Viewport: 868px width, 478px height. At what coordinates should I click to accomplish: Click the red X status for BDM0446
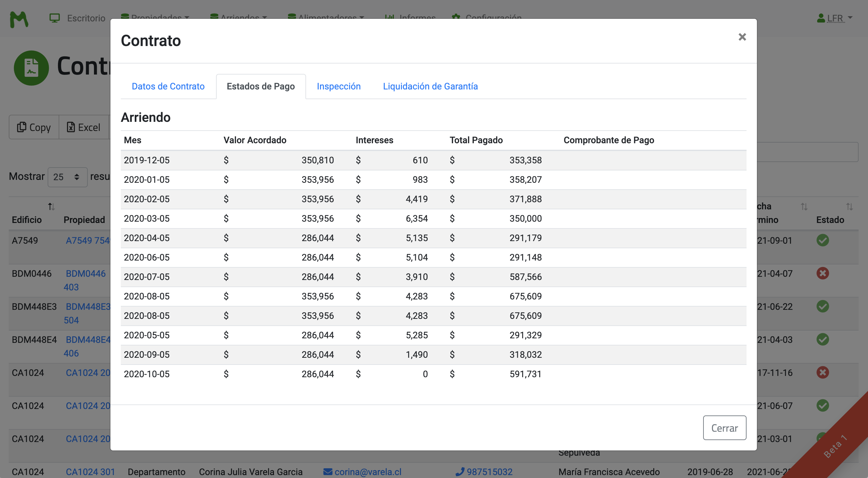pyautogui.click(x=823, y=273)
